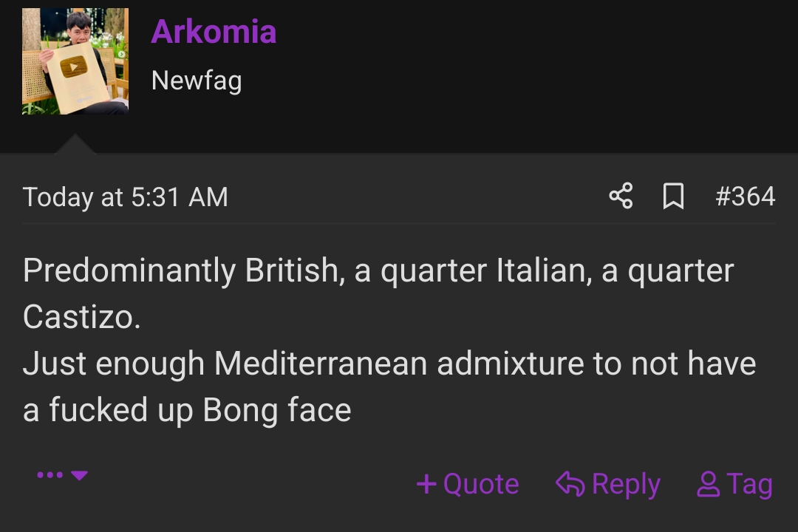The image size is (798, 532).
Task: Click the person icon beside Tag
Action: click(x=708, y=484)
